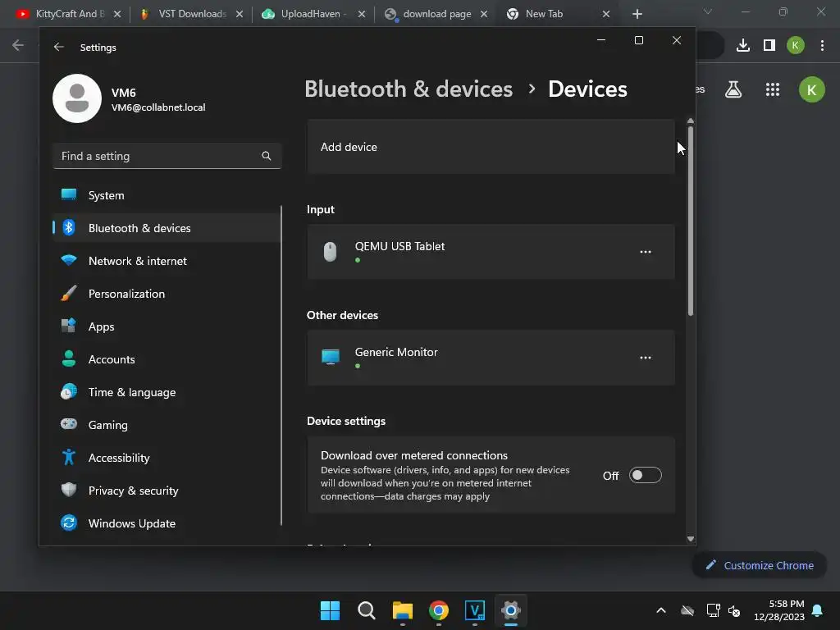Screen dimensions: 840x630
Task: Go back using the Settings back arrow
Action: [59, 47]
